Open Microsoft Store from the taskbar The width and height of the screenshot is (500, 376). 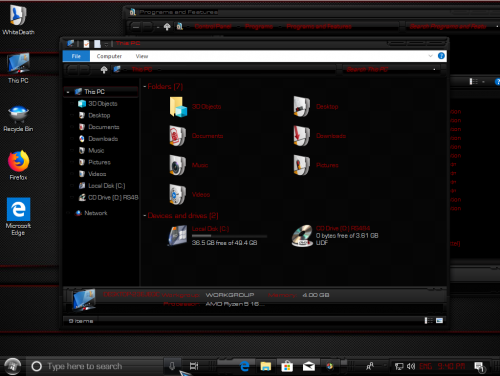coord(287,366)
